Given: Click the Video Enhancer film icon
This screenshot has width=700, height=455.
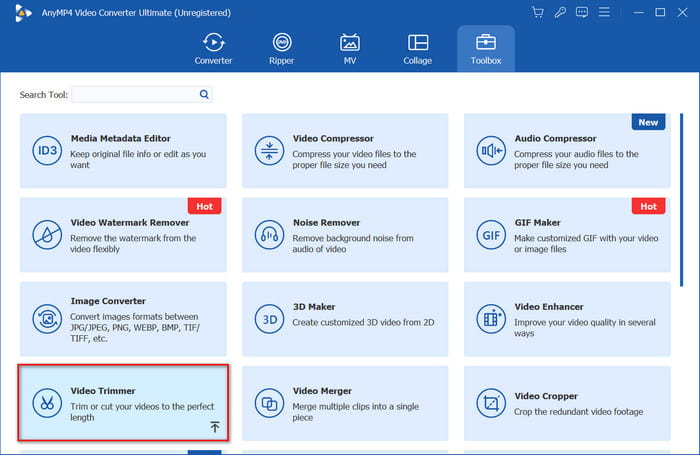Looking at the screenshot, I should click(x=491, y=319).
